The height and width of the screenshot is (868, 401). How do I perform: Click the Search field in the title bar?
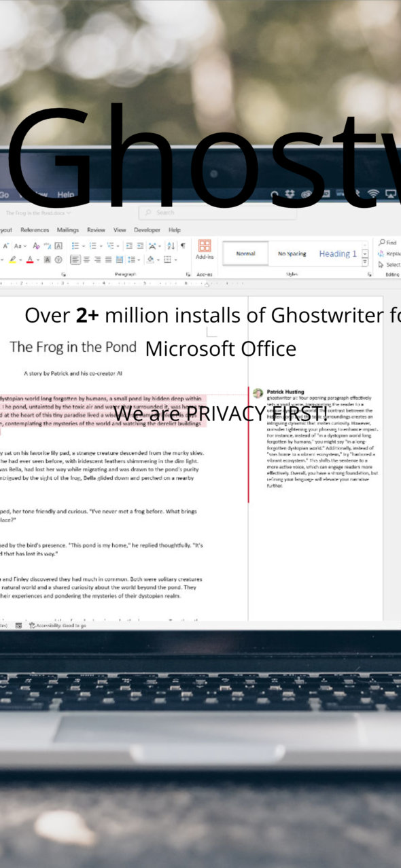point(217,212)
